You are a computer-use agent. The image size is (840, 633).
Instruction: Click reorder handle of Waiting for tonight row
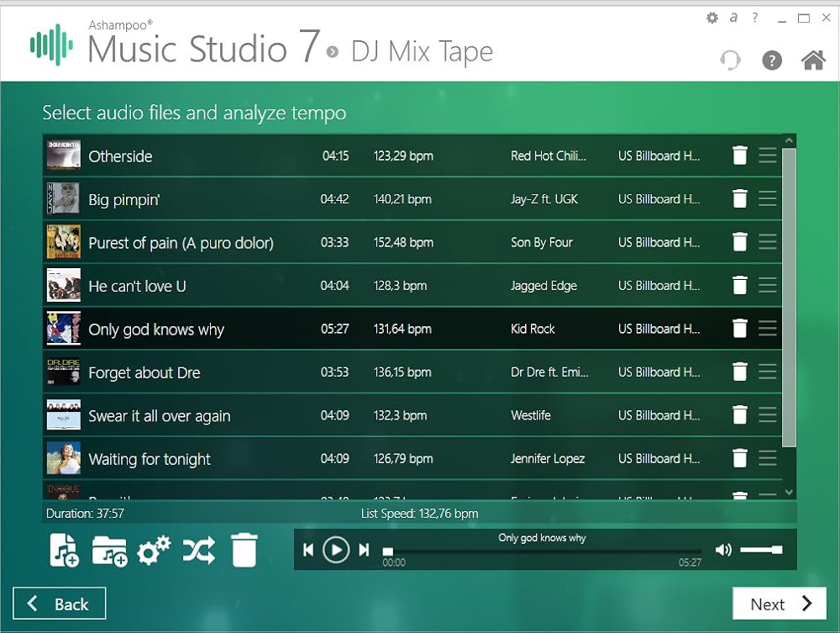(767, 458)
